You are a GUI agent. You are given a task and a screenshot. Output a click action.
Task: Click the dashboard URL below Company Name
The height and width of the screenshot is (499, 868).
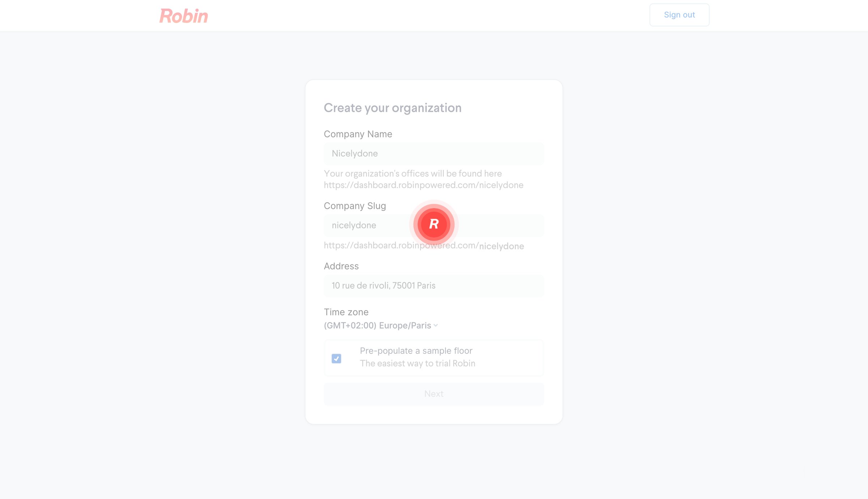tap(424, 185)
